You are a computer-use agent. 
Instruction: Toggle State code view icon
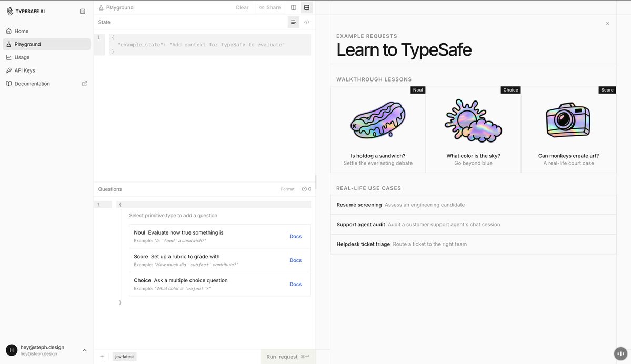(307, 22)
